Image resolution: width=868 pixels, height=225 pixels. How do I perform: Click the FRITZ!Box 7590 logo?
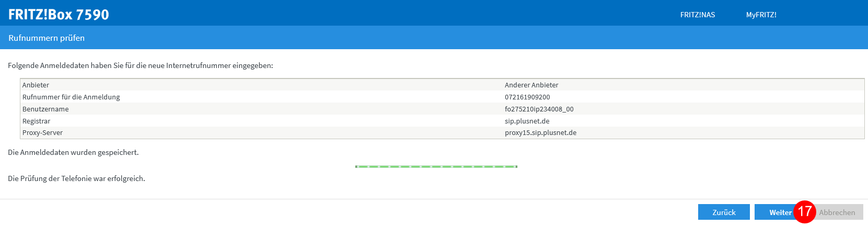coord(59,14)
